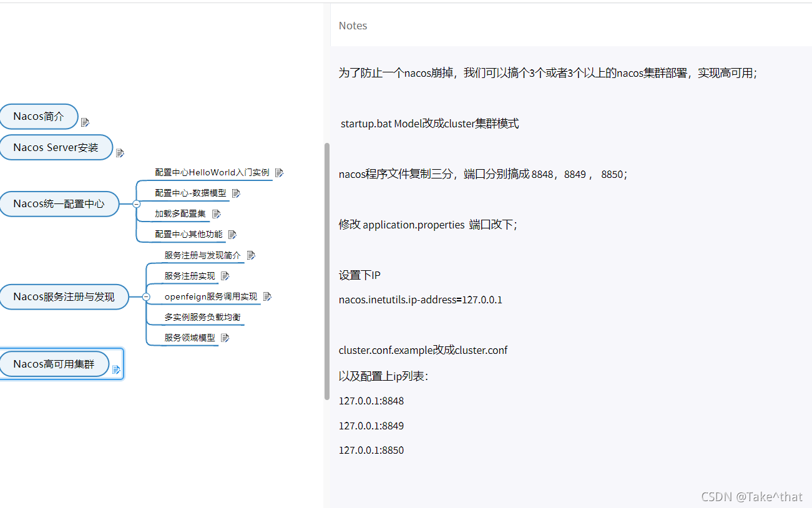Click note line nacos.inetutils.ip-address=127.0.0.1

pyautogui.click(x=421, y=300)
